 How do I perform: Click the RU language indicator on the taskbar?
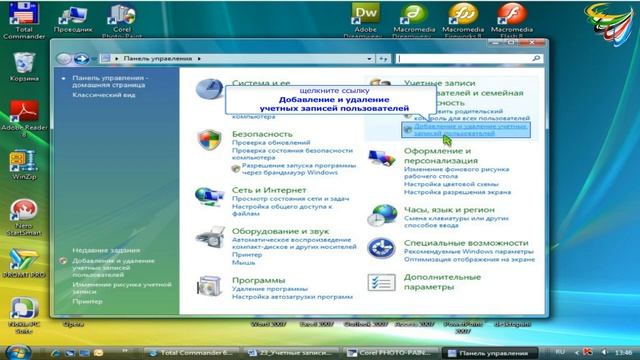560,352
